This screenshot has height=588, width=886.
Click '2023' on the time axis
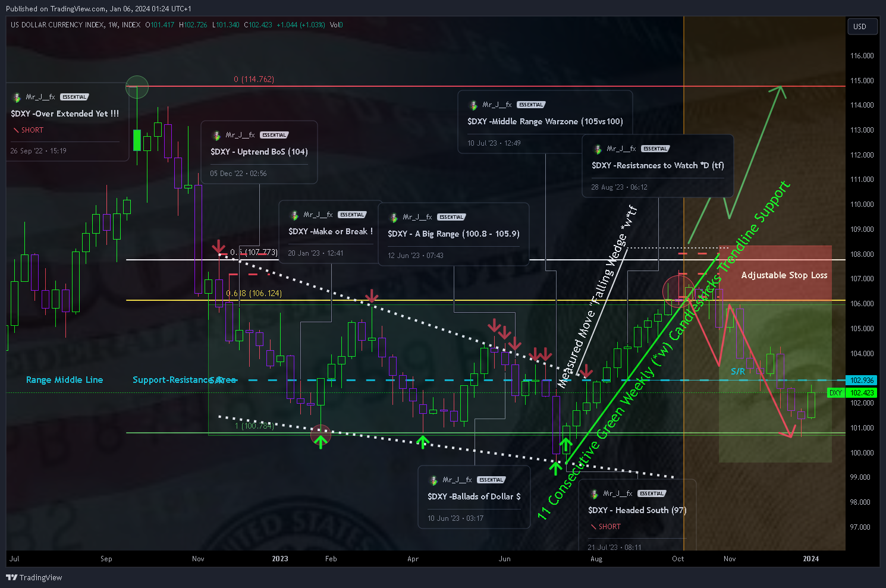(279, 559)
